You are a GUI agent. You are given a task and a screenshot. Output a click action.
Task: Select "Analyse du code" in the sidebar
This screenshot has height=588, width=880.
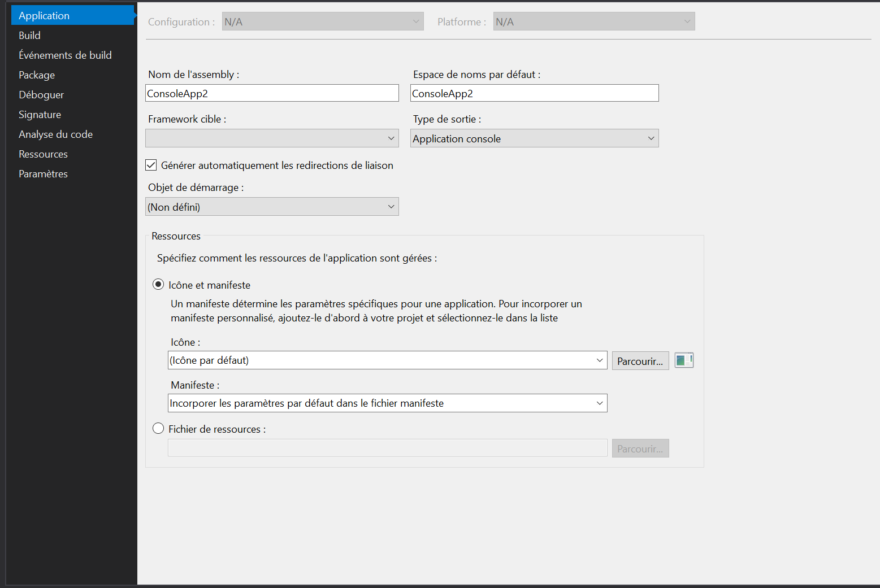click(55, 134)
